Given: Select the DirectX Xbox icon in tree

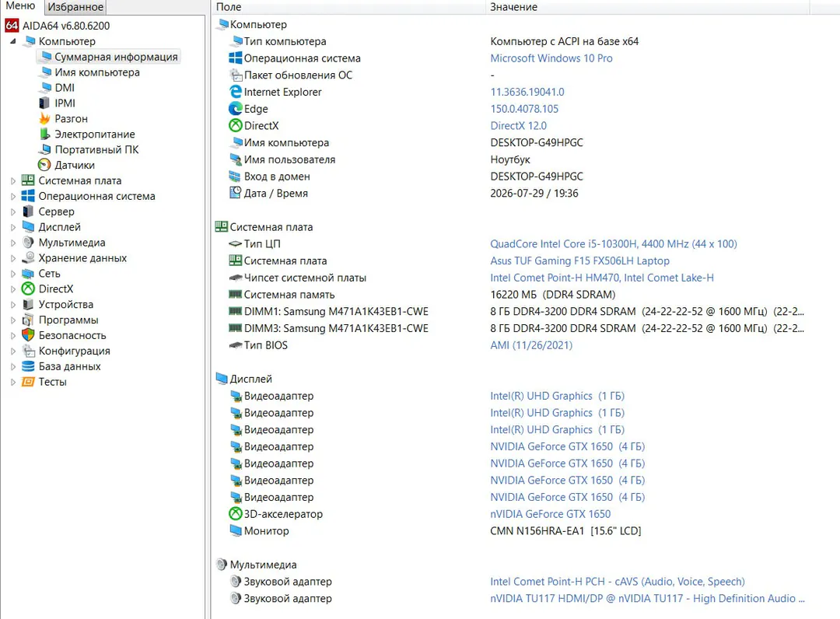Looking at the screenshot, I should pos(28,289).
